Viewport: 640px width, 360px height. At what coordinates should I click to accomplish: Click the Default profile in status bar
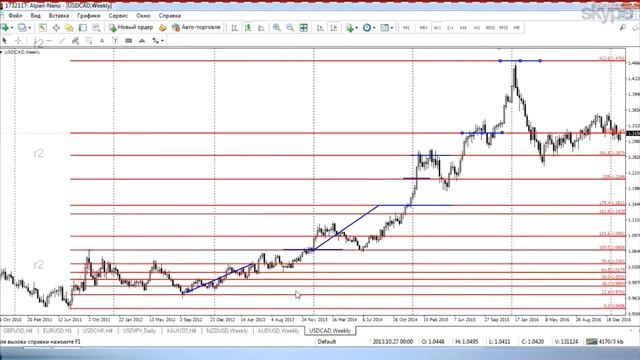[327, 342]
